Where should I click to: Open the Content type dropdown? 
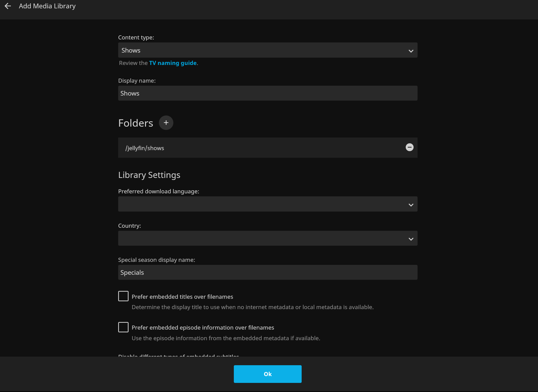click(x=267, y=50)
